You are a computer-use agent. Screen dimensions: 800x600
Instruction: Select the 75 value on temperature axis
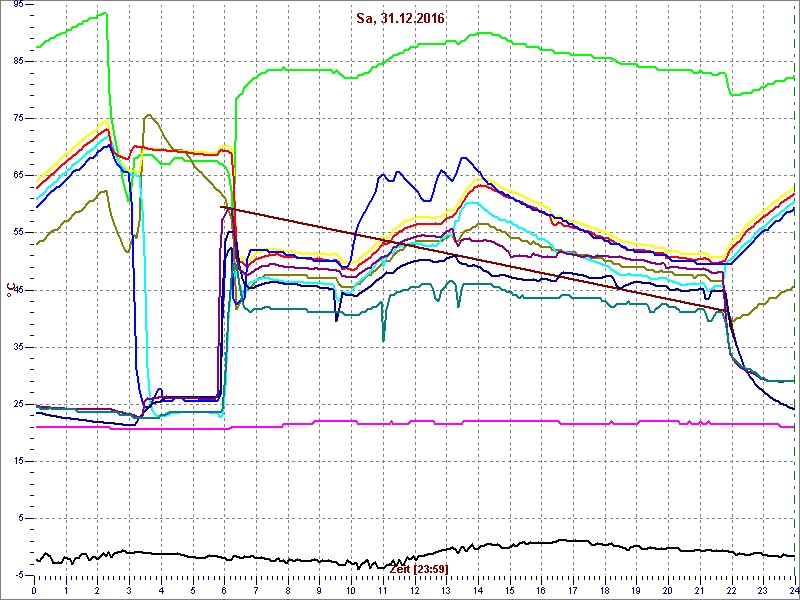pos(18,118)
